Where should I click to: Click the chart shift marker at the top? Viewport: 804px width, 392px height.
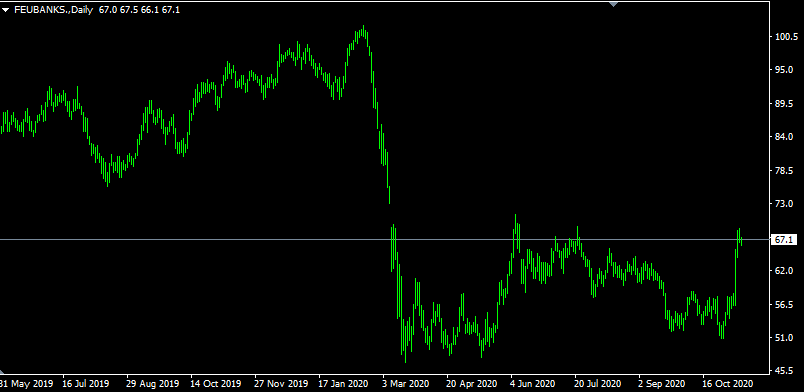[x=613, y=4]
